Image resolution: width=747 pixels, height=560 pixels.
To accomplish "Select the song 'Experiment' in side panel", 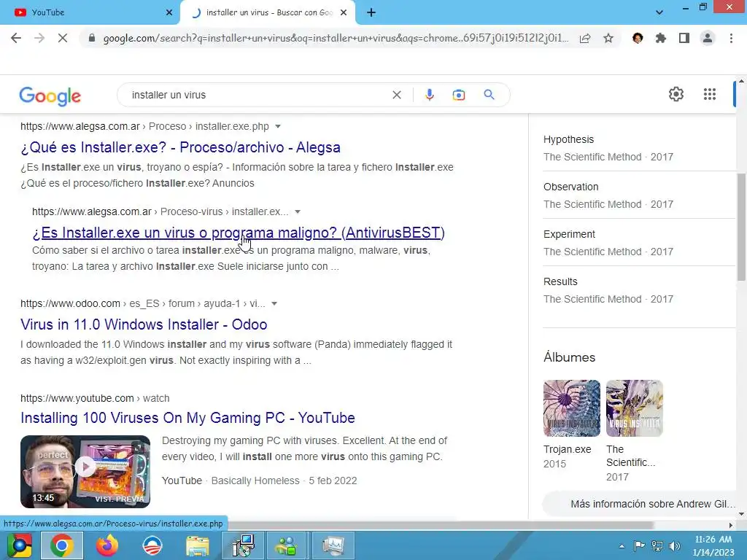I will pyautogui.click(x=569, y=234).
